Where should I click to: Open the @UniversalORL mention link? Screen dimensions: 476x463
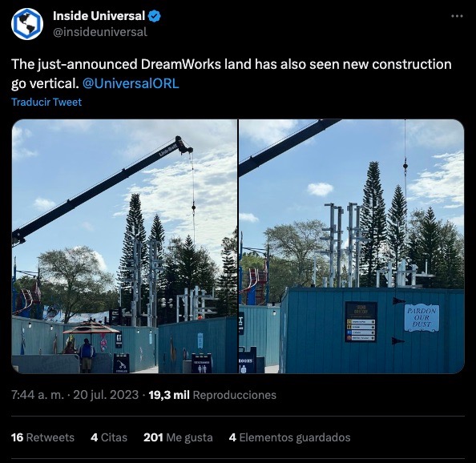(x=131, y=84)
